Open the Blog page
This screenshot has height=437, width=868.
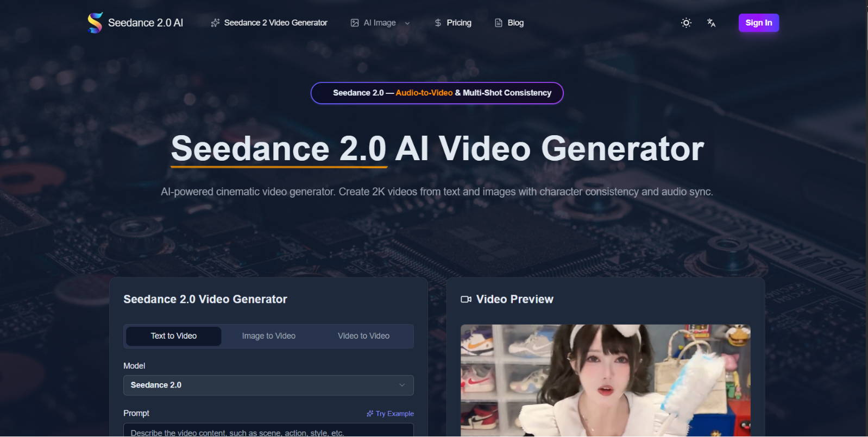(510, 23)
